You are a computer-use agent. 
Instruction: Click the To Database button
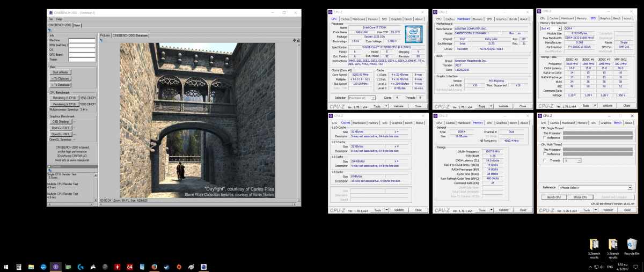[60, 85]
